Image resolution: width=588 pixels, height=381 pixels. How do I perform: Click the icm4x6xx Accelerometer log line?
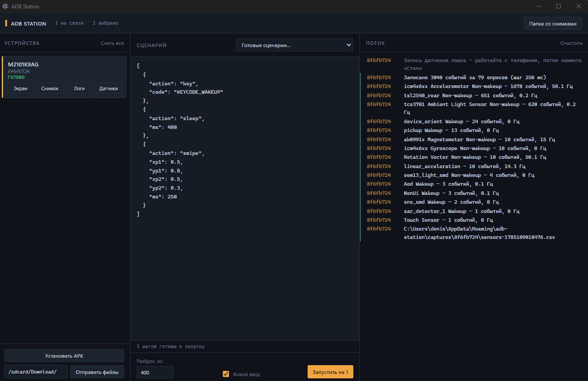tap(488, 86)
